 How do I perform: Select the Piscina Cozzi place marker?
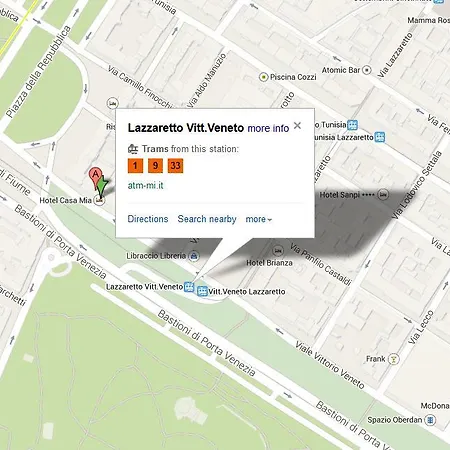264,77
